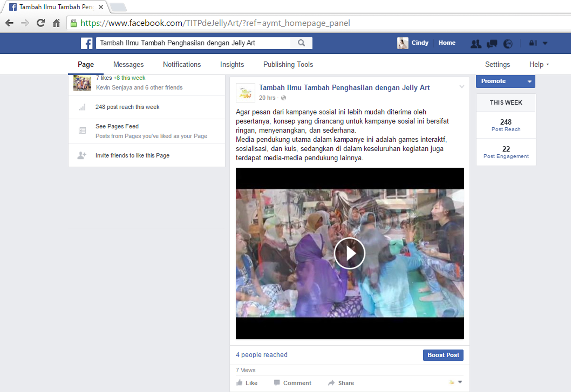Expand the Promote dropdown arrow
This screenshot has width=571, height=392.
click(529, 82)
